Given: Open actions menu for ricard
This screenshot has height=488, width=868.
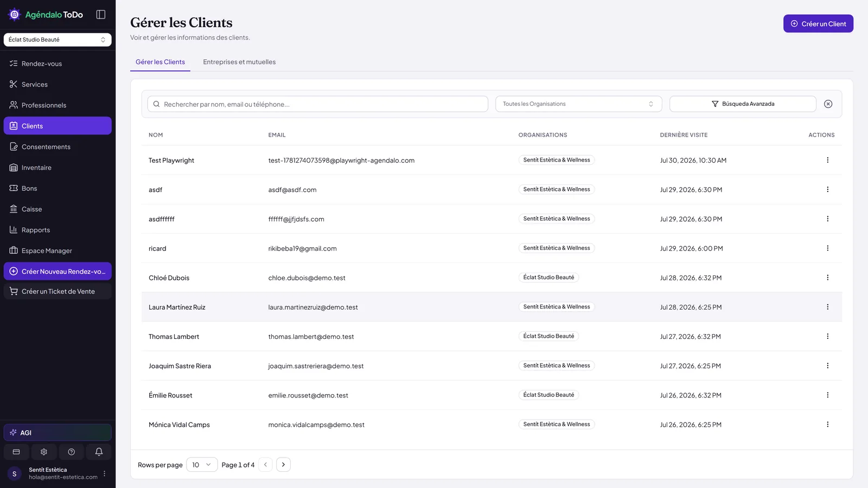Looking at the screenshot, I should (827, 248).
